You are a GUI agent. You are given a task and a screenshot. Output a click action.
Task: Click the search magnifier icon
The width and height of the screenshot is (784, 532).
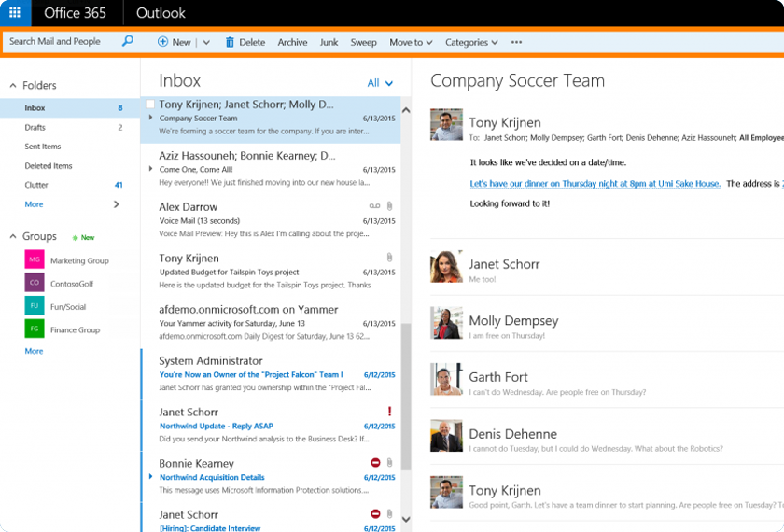(x=128, y=41)
